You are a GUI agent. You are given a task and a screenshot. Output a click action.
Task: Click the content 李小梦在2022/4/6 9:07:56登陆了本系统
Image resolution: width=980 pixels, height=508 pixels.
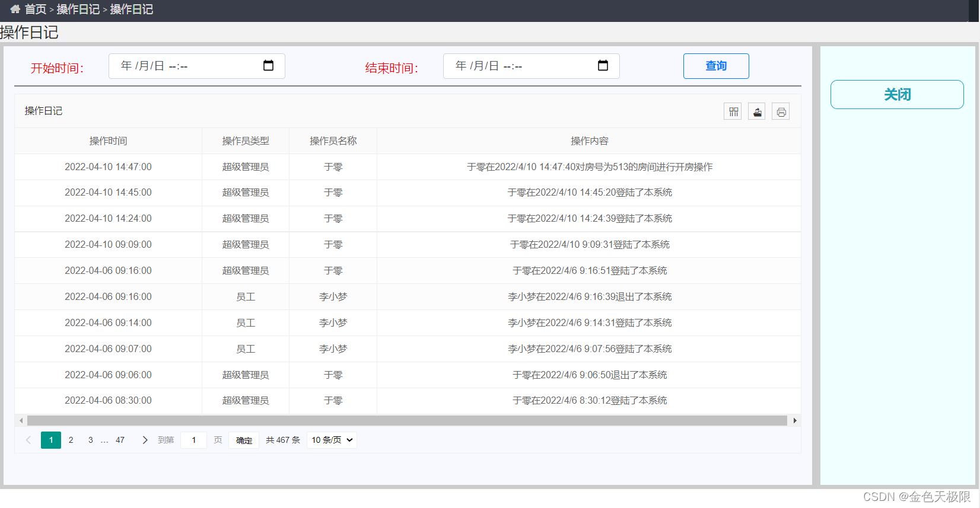[590, 349]
